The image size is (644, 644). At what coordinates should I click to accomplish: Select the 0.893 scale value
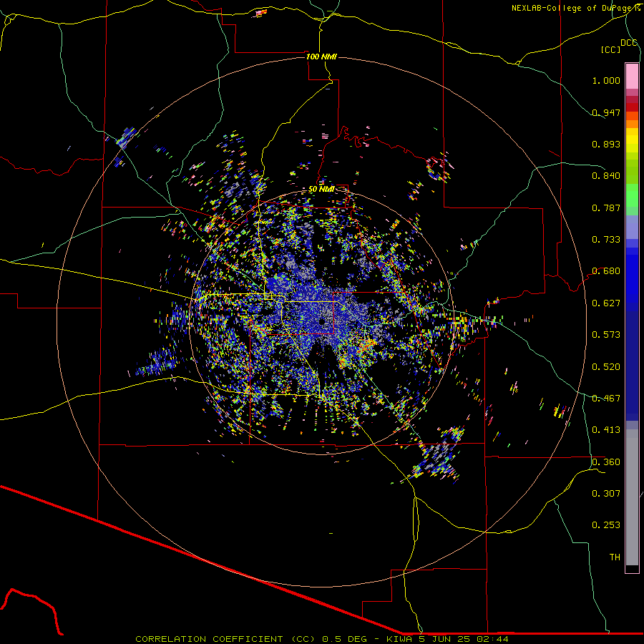606,144
